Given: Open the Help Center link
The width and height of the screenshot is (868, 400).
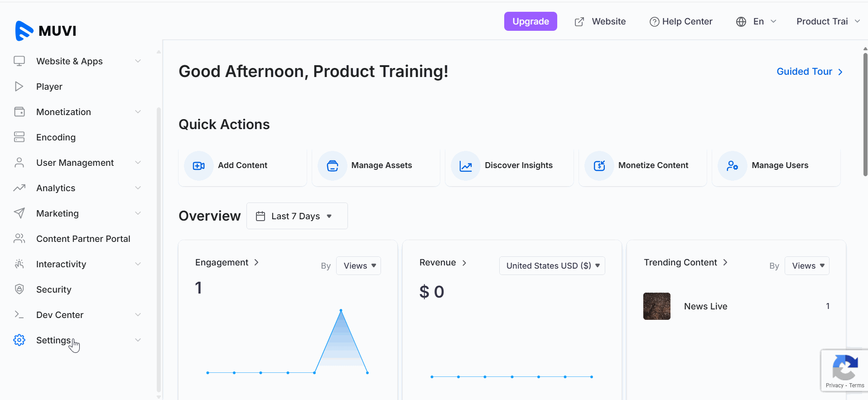Looking at the screenshot, I should click(681, 21).
